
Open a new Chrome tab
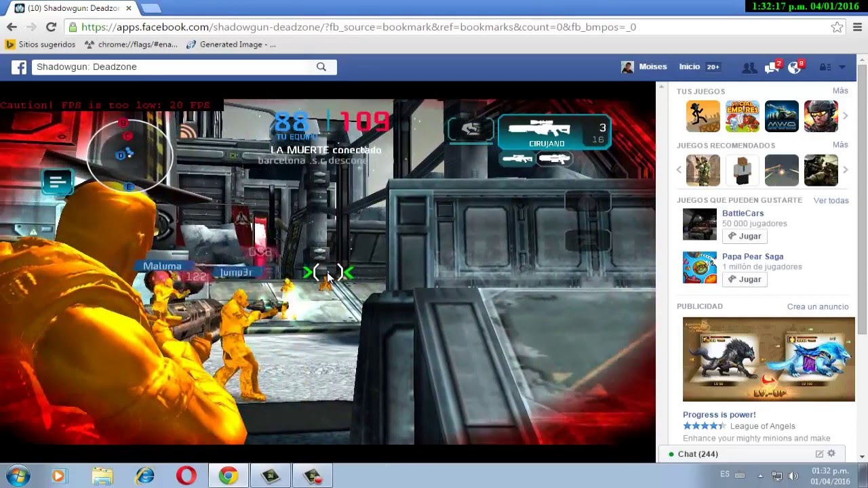[x=150, y=8]
